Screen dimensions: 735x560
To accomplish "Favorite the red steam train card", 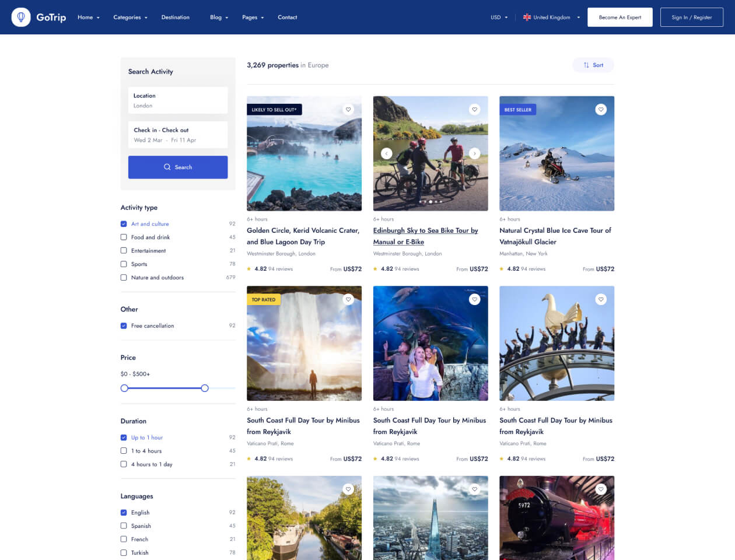I will 601,489.
